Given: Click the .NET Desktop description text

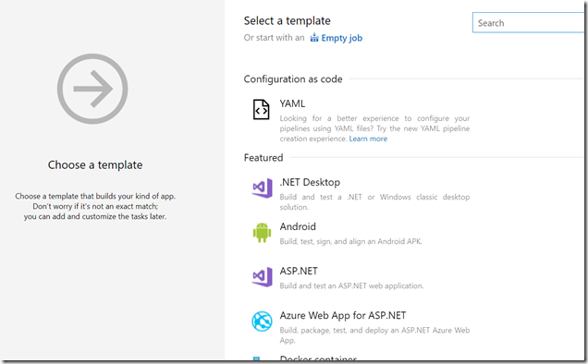Looking at the screenshot, I should coord(374,201).
